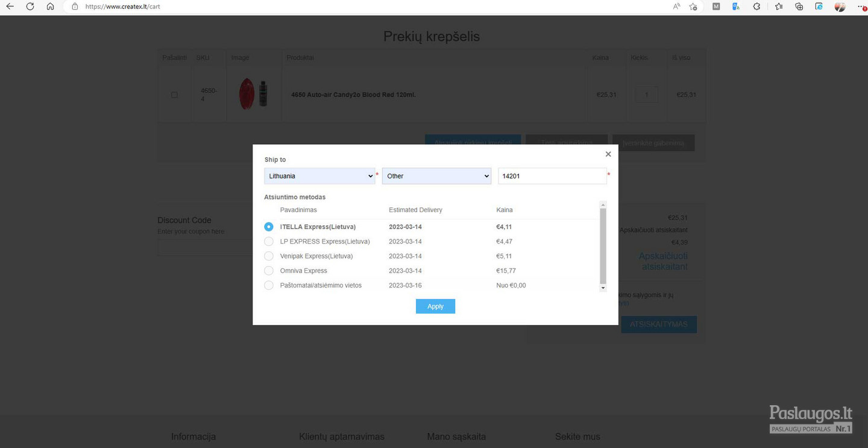Click the Sekite mus footer heading
This screenshot has height=448, width=868.
pyautogui.click(x=577, y=437)
